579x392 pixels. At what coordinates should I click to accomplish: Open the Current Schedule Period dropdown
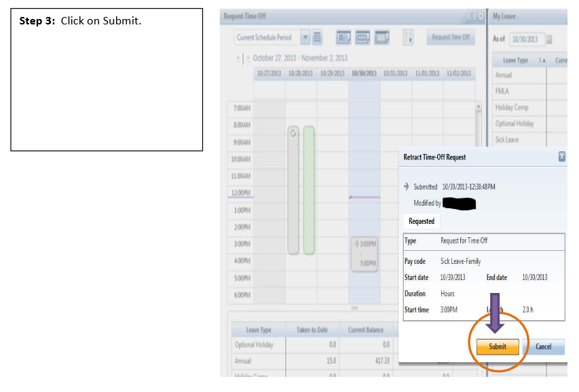pos(305,38)
